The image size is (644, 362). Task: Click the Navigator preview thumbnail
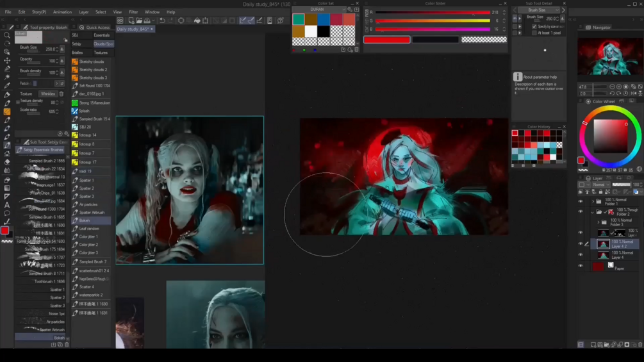tap(610, 56)
